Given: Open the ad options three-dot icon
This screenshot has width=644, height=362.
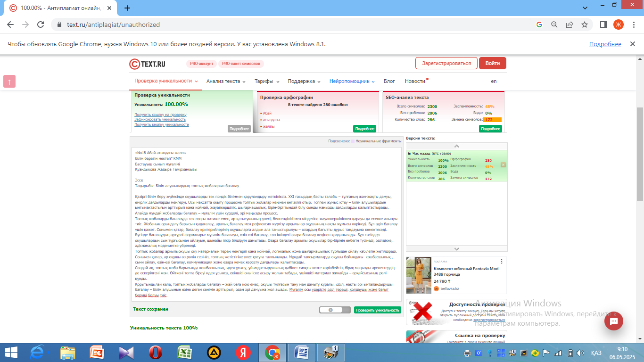Looking at the screenshot, I should [x=502, y=261].
